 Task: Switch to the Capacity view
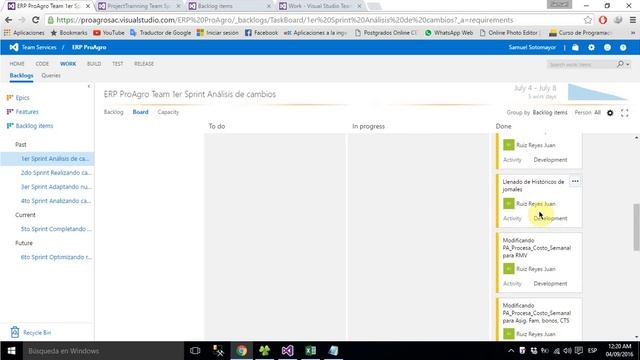coord(168,112)
